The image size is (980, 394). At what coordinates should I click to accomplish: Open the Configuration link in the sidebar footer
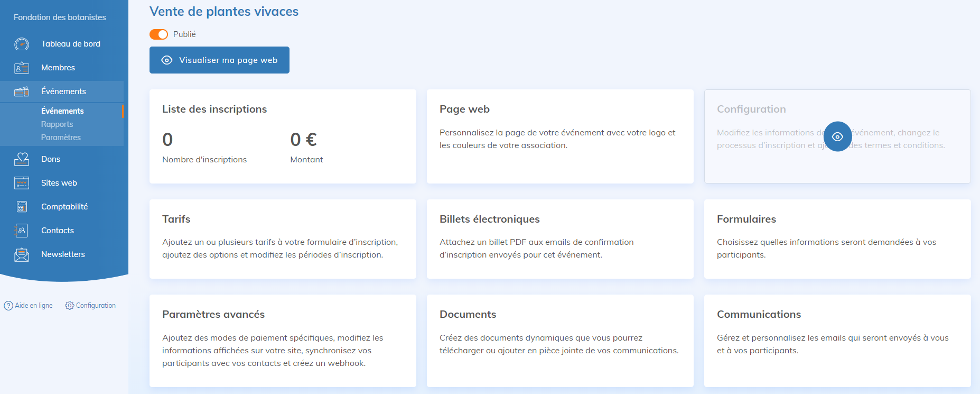click(x=90, y=306)
